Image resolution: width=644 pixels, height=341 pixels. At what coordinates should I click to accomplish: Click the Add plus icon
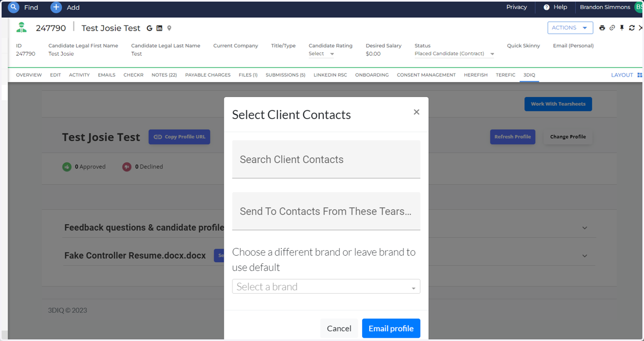(56, 8)
